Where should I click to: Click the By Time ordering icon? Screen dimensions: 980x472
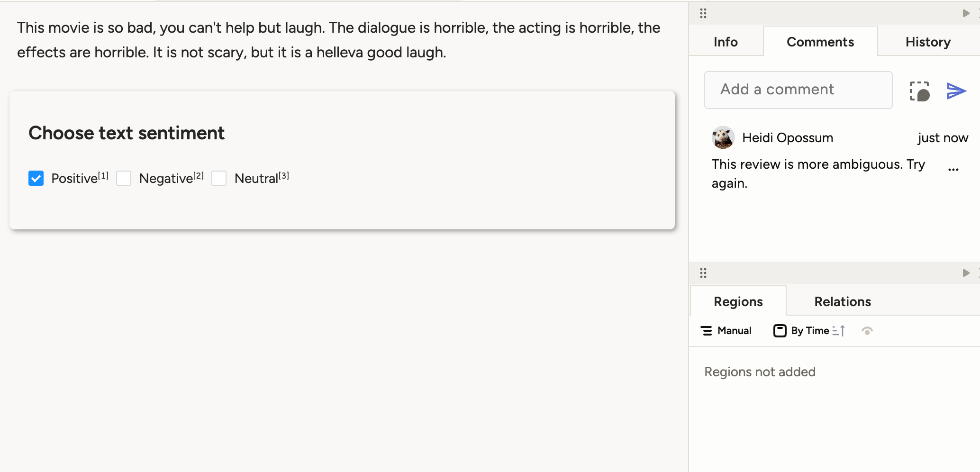[780, 331]
